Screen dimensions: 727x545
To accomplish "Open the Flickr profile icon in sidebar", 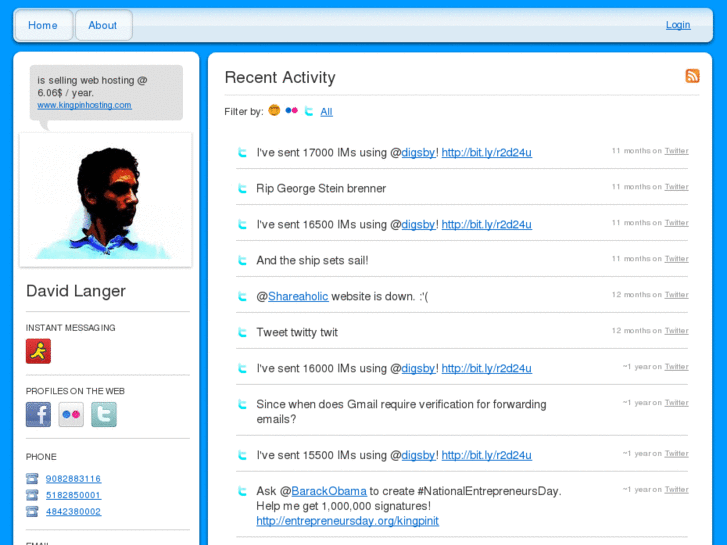I will click(x=71, y=414).
